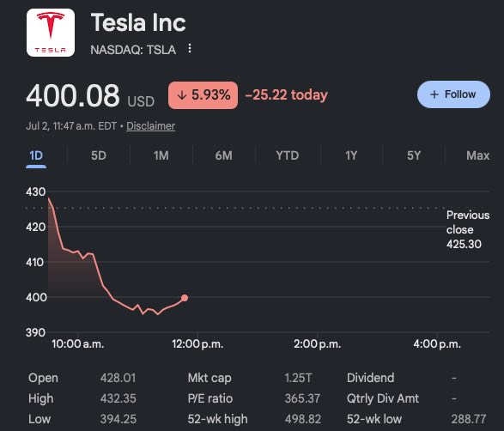Select the YTD chart tab
This screenshot has height=431, width=504.
[288, 156]
